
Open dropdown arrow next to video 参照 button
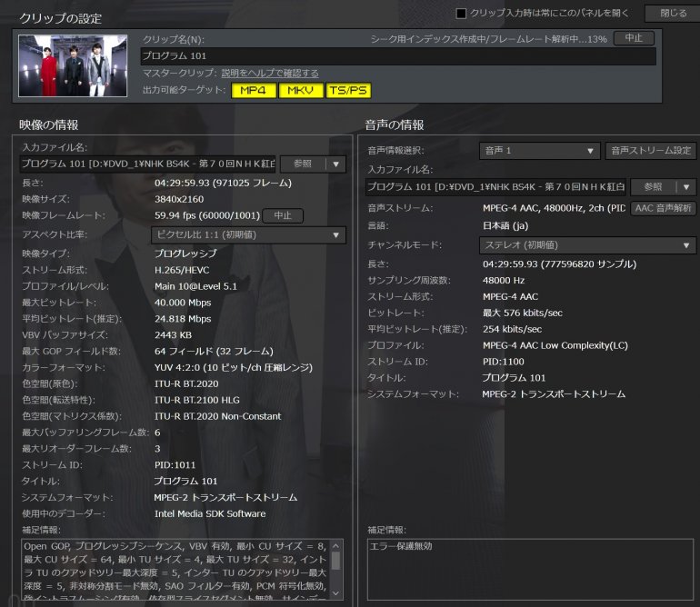pos(335,164)
